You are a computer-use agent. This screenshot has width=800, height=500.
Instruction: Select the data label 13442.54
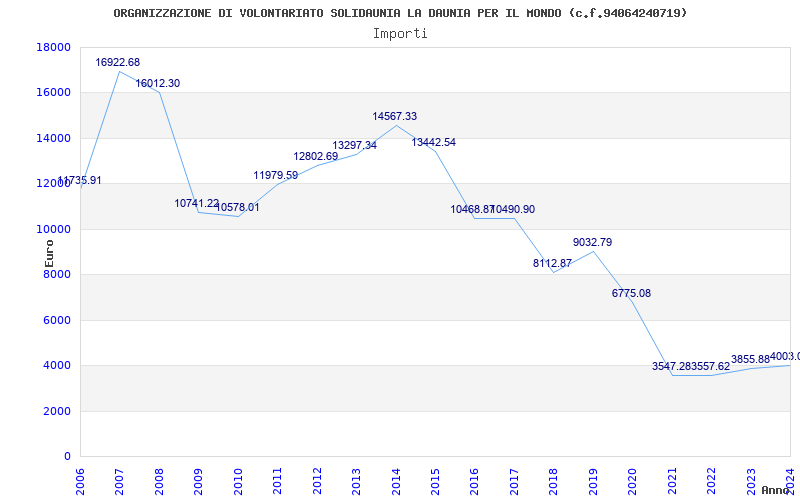[433, 143]
